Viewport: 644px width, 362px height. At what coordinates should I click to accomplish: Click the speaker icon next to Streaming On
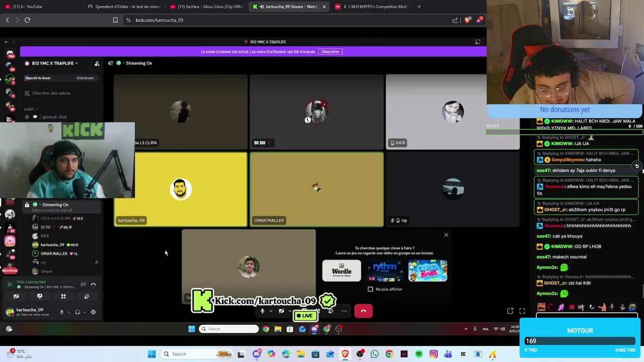point(110,63)
